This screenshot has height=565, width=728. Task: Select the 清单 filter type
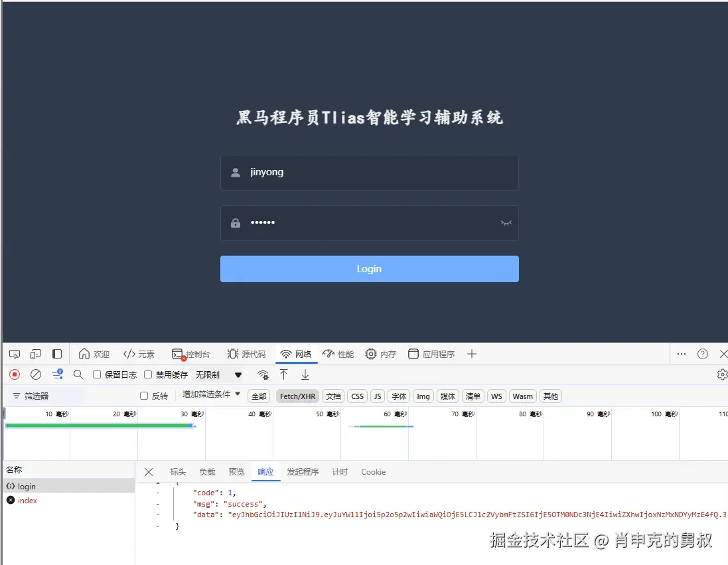[x=473, y=396]
